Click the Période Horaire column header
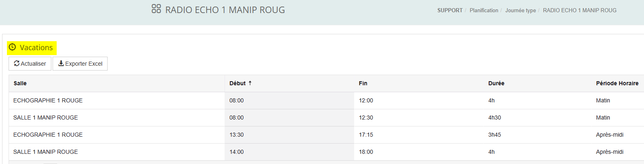This screenshot has width=644, height=164. (617, 83)
